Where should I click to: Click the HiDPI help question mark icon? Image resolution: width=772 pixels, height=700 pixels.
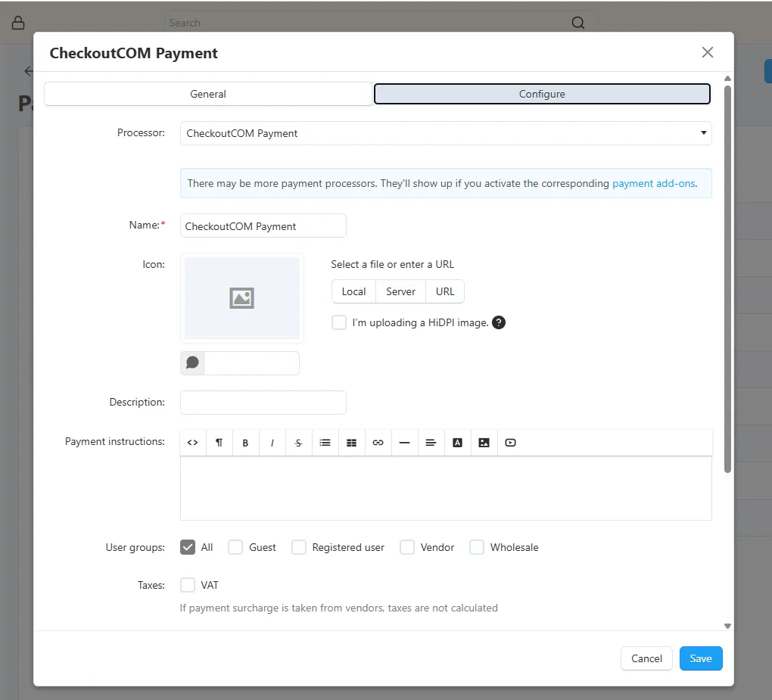coord(499,322)
